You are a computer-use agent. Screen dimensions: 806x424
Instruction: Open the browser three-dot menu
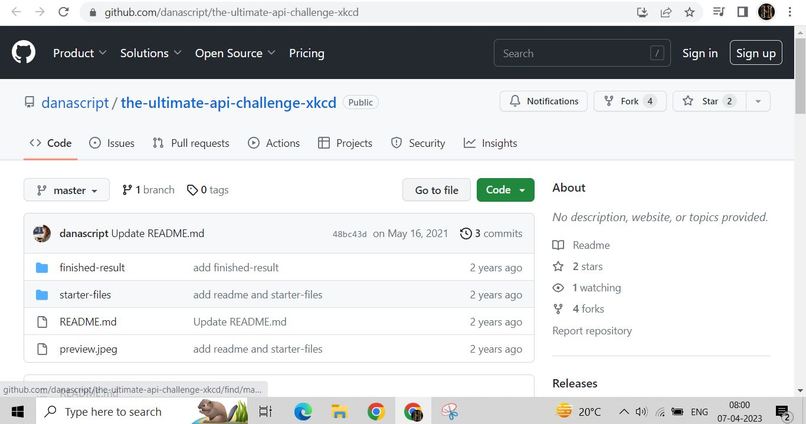[x=790, y=12]
